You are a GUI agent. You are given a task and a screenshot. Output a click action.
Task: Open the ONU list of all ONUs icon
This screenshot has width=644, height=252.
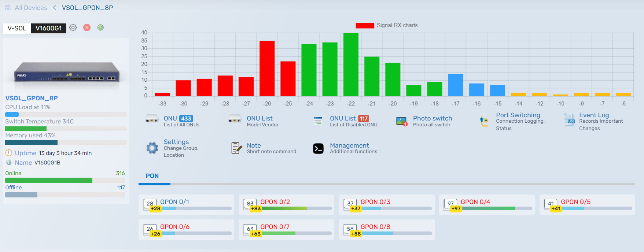[152, 119]
